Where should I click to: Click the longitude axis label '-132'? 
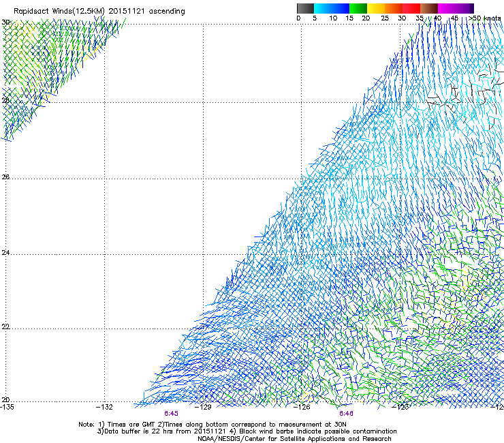click(105, 407)
